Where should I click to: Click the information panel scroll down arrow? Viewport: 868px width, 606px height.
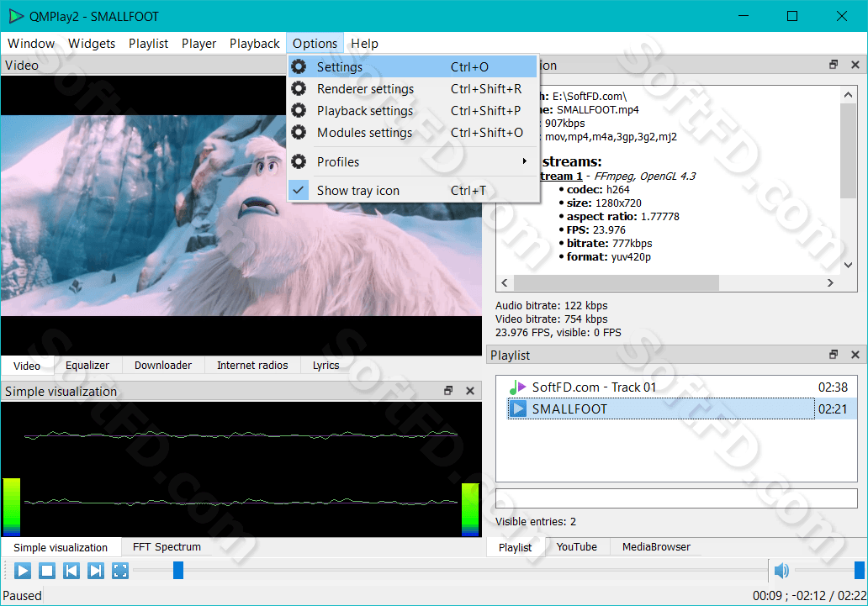coord(848,265)
